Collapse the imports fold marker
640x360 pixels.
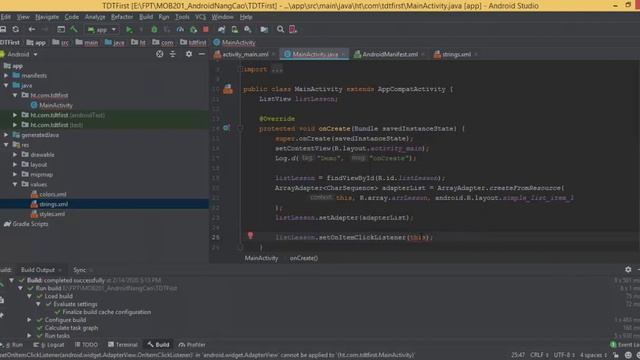(x=240, y=69)
